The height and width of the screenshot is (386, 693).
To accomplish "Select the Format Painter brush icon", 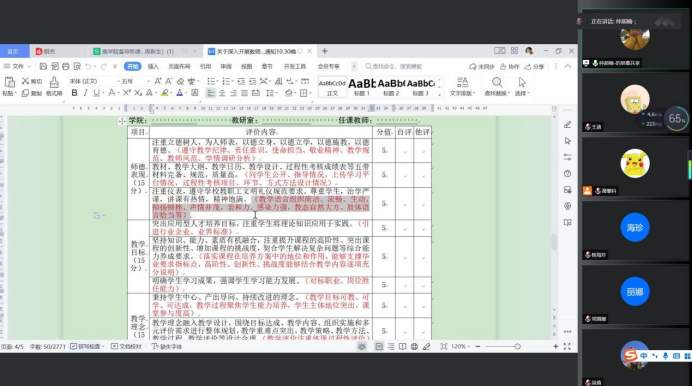I will (54, 86).
